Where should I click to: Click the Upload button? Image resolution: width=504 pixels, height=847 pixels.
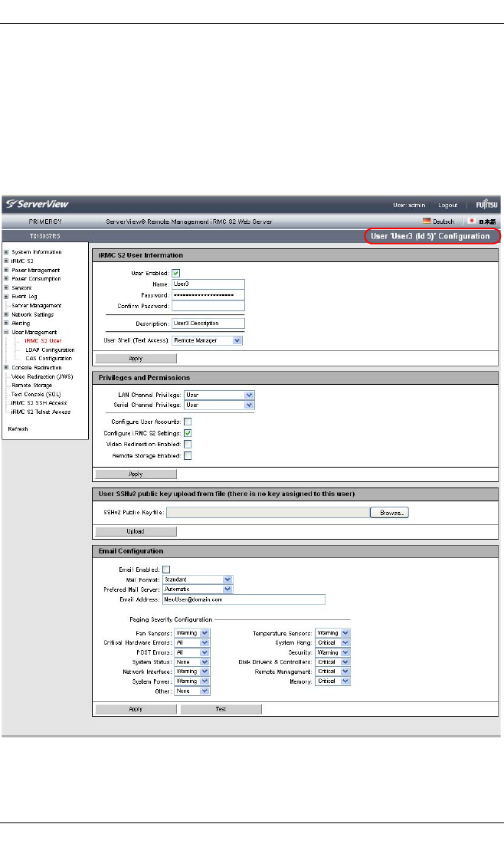pyautogui.click(x=136, y=531)
